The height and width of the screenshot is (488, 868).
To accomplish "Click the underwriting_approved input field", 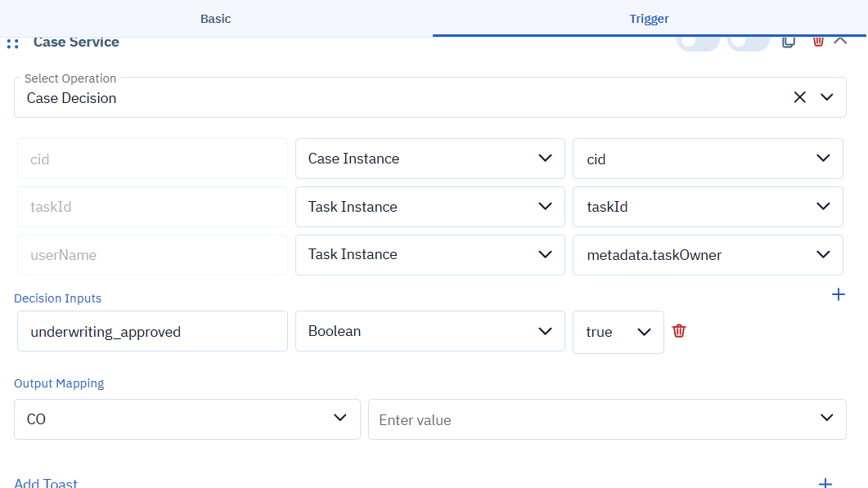I will (152, 332).
